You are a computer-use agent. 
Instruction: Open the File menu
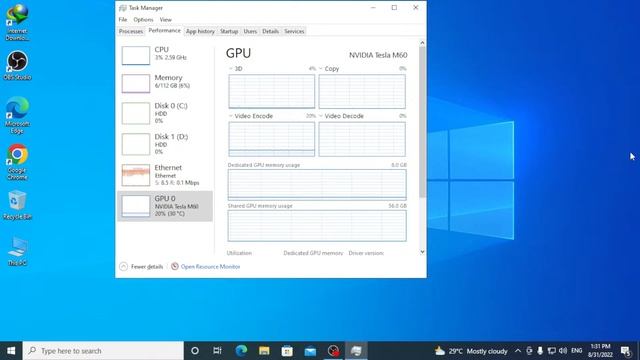[x=123, y=20]
